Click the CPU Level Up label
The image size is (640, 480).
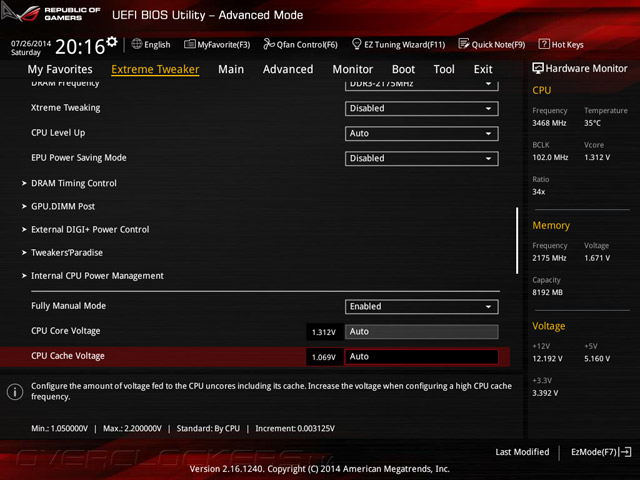(x=58, y=133)
